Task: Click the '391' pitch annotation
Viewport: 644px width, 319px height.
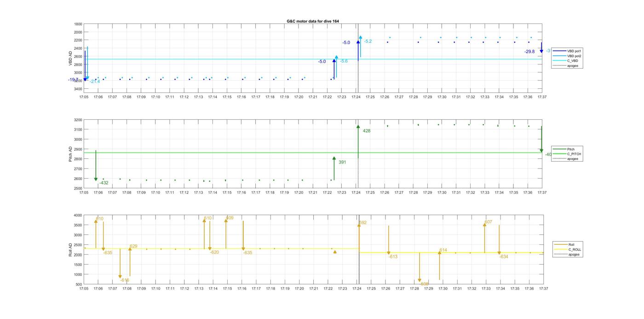Action: 342,162
